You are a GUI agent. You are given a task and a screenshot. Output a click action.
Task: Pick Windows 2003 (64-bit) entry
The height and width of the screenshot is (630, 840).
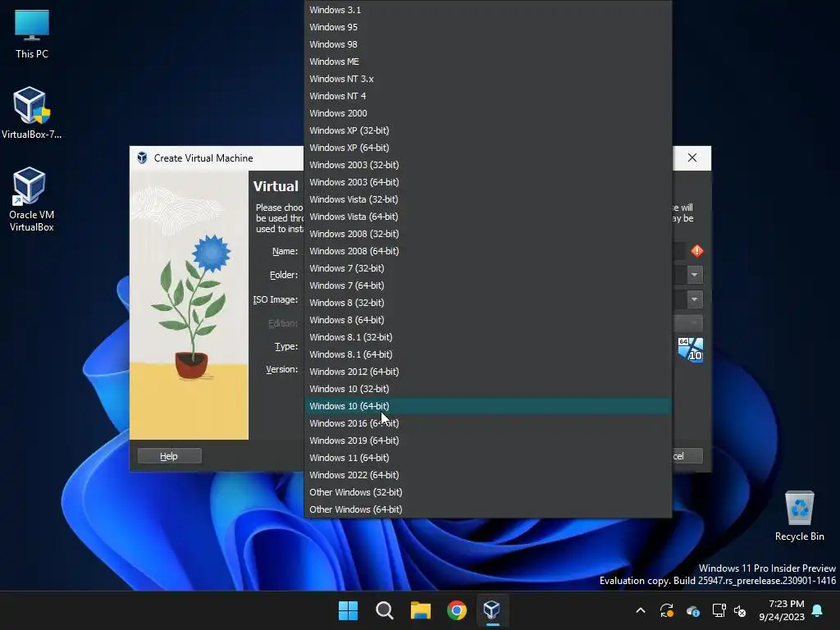click(488, 182)
